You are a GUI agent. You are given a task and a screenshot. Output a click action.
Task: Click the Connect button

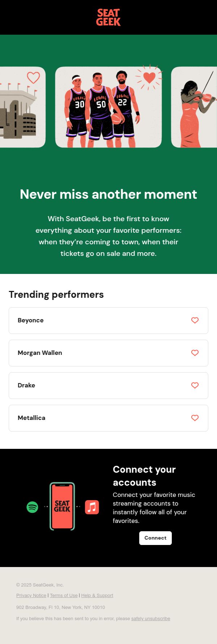[x=156, y=538]
